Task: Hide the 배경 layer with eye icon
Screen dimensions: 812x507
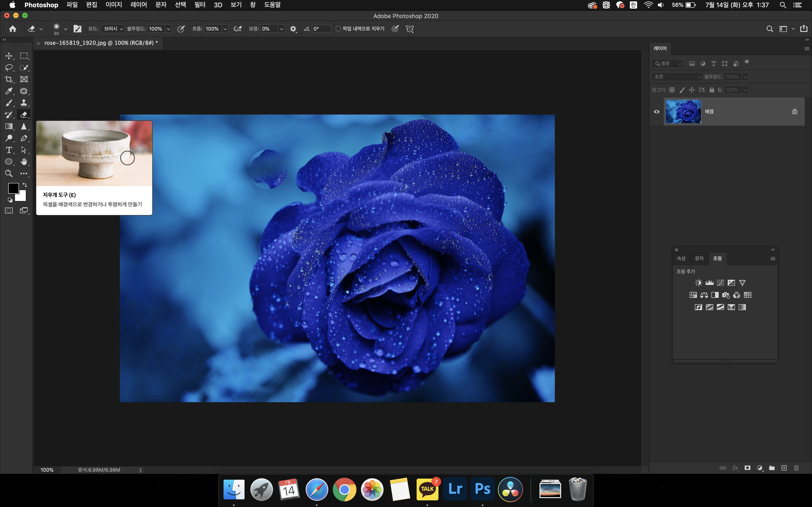Action: (657, 112)
